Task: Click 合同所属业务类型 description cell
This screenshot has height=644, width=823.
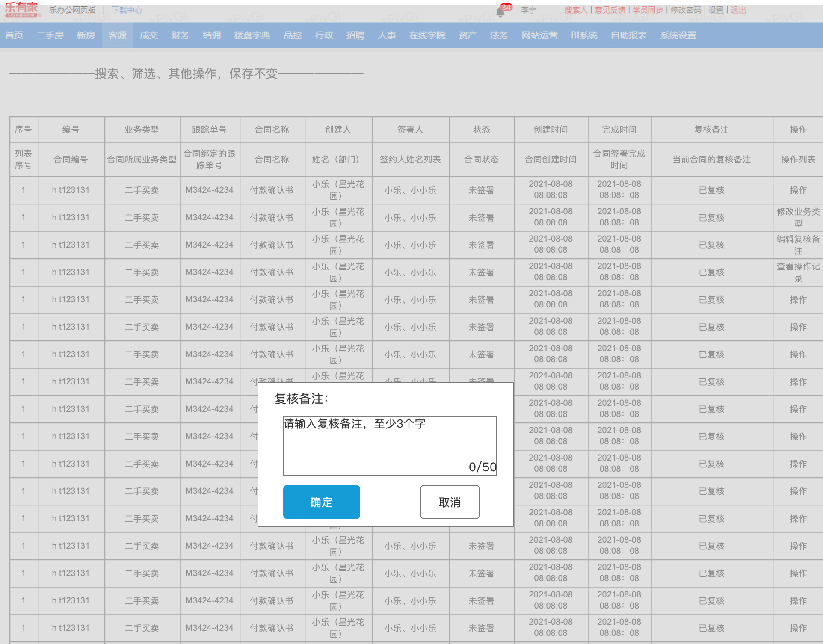Action: [142, 160]
